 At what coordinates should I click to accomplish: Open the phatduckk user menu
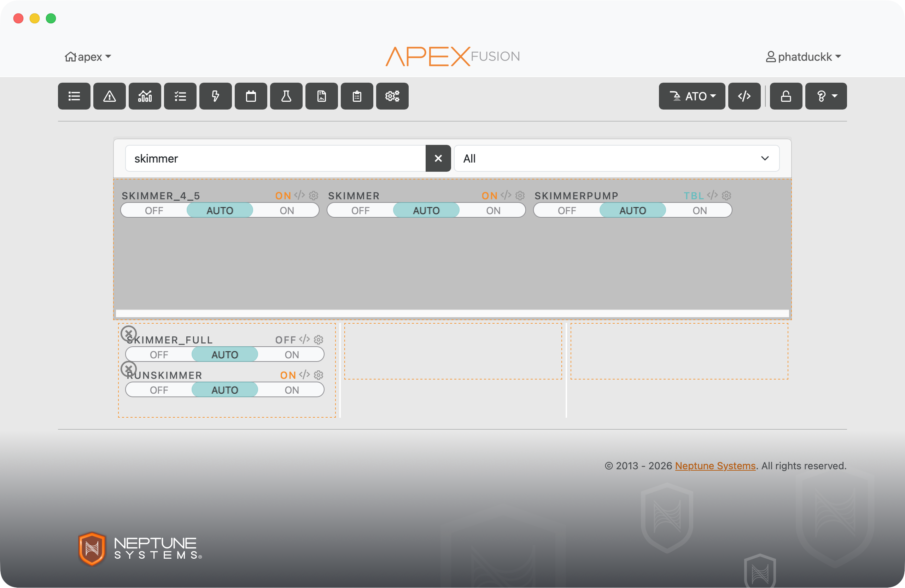click(803, 57)
